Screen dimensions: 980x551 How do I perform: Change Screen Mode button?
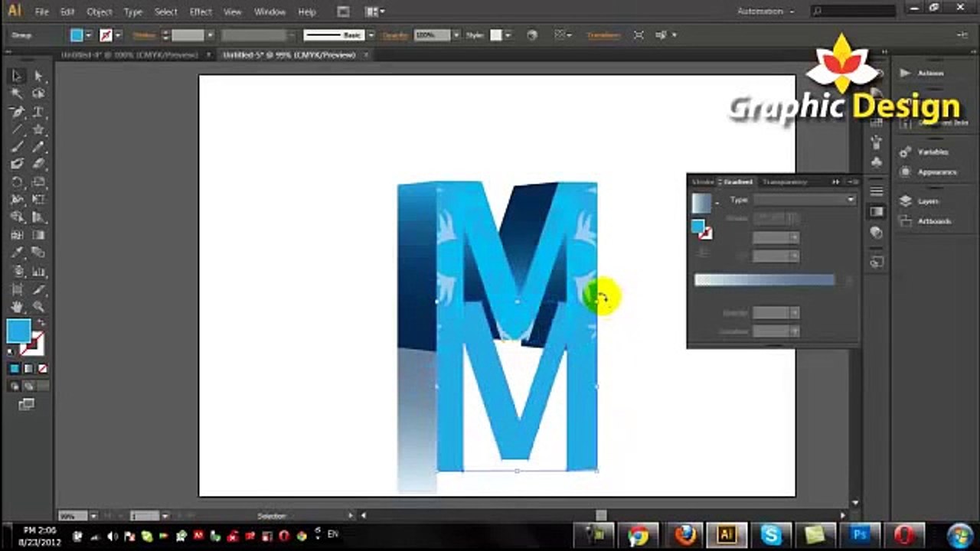27,405
